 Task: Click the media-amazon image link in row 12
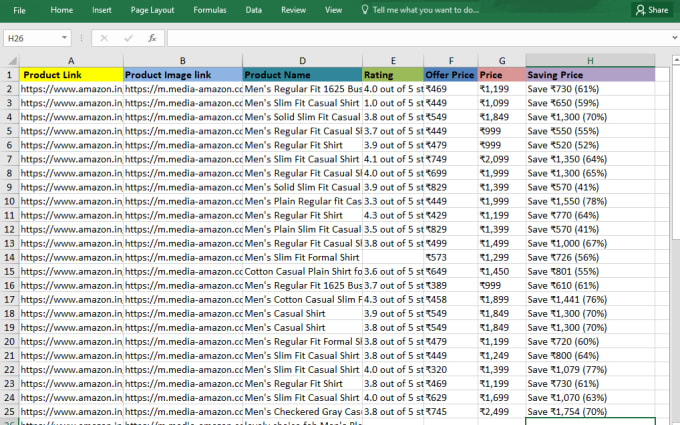[183, 229]
